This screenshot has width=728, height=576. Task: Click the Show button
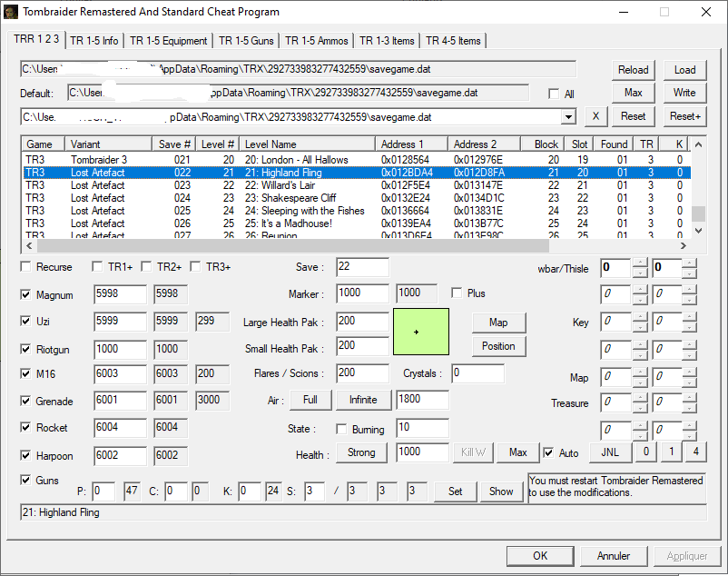pyautogui.click(x=501, y=492)
